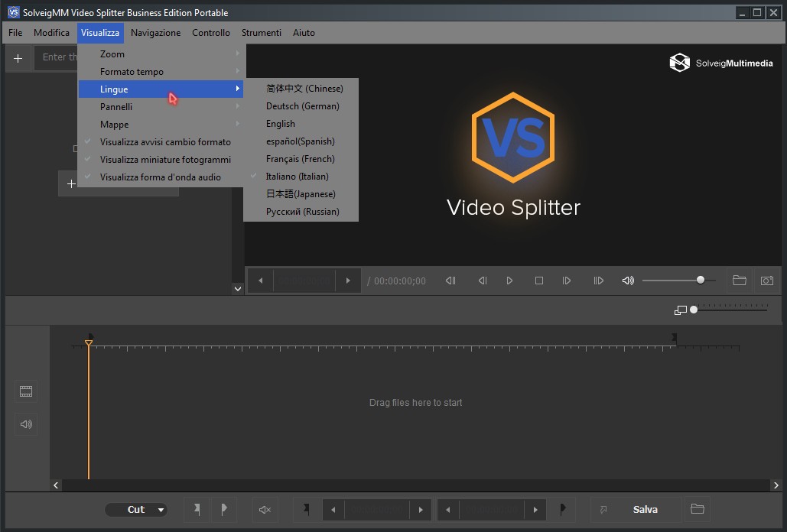Viewport: 787px width, 532px height.
Task: Go to fragment end marker icon
Action: (x=563, y=509)
